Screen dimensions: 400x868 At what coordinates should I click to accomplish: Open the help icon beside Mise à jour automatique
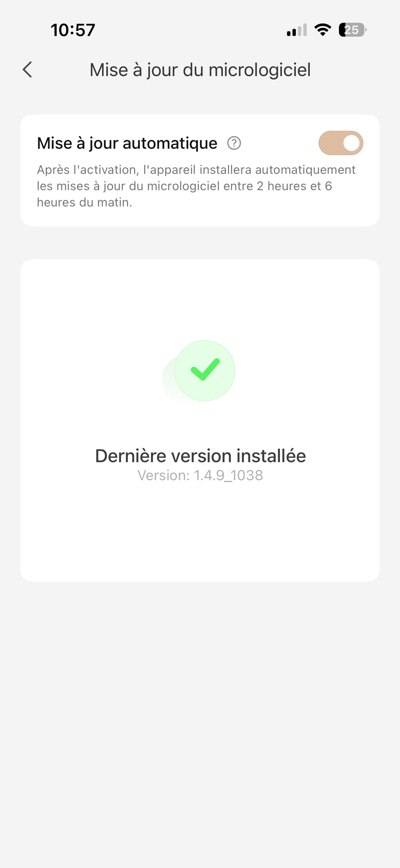pos(234,143)
